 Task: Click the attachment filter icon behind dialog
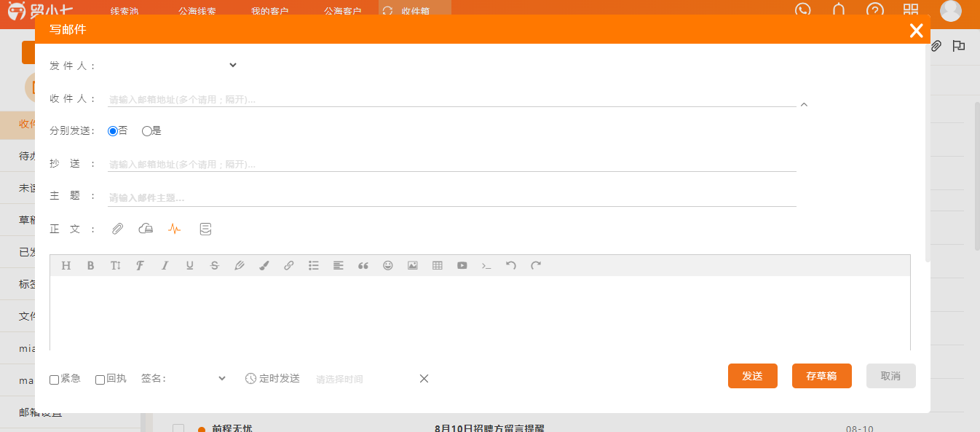937,46
